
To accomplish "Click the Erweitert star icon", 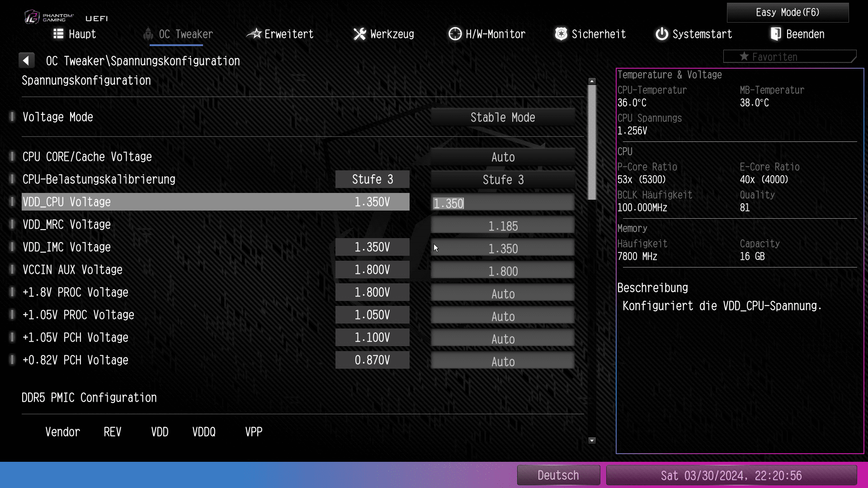I will point(254,34).
